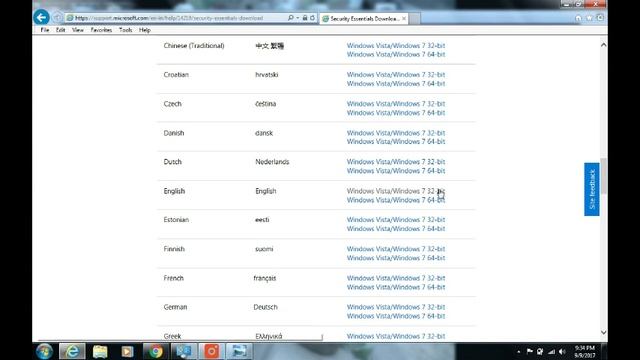Open the Favorites menu

click(101, 30)
